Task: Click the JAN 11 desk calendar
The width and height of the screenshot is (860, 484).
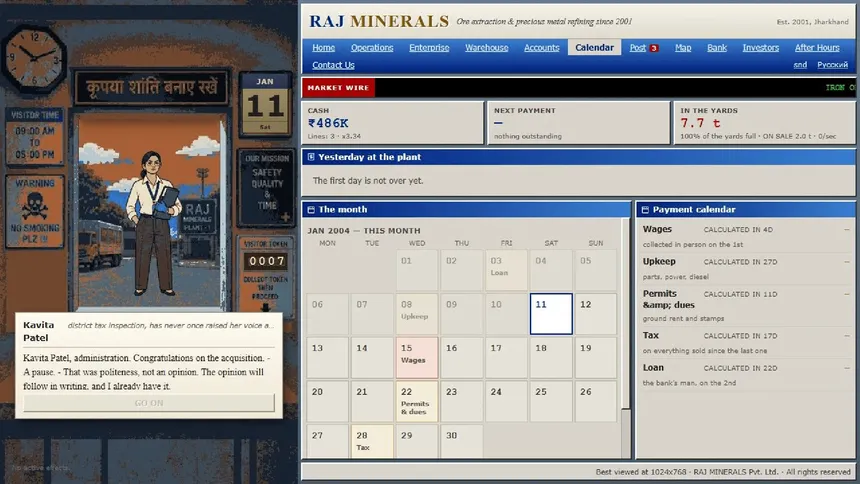Action: (265, 104)
